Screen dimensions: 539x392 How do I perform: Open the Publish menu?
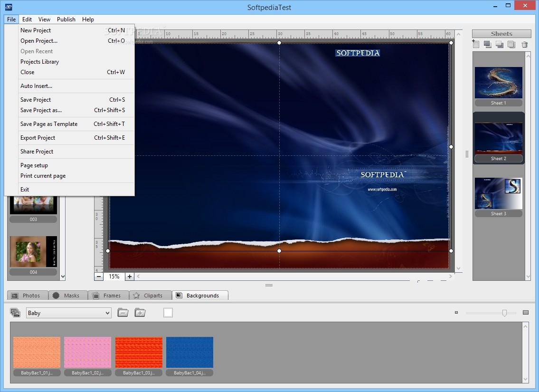click(x=66, y=19)
